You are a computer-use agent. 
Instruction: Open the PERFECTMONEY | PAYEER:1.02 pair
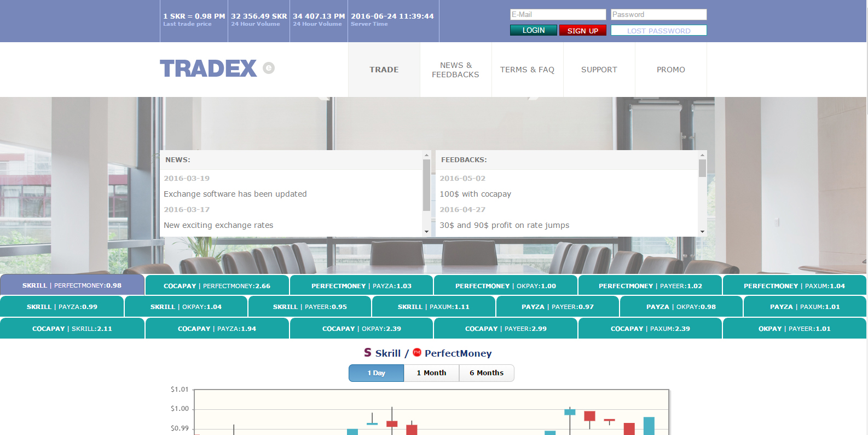coord(650,285)
